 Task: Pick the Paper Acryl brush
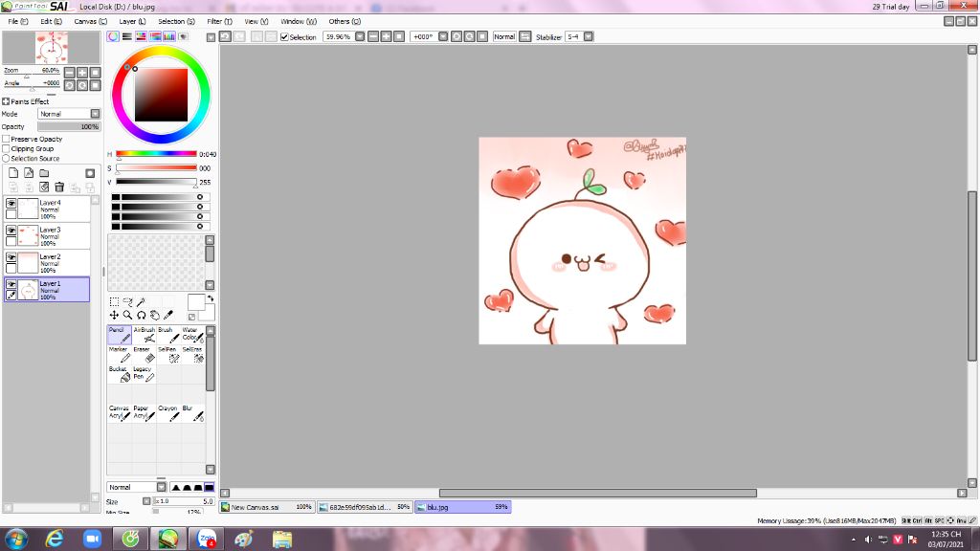pyautogui.click(x=145, y=413)
